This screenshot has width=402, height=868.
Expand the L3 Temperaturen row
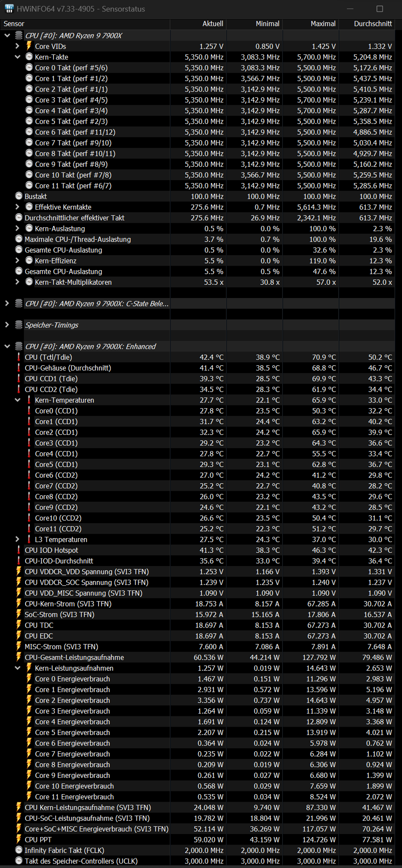click(17, 539)
